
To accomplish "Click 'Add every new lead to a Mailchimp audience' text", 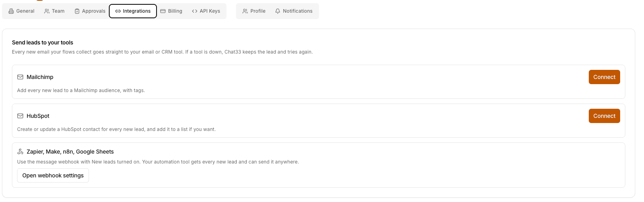I will coord(81,90).
